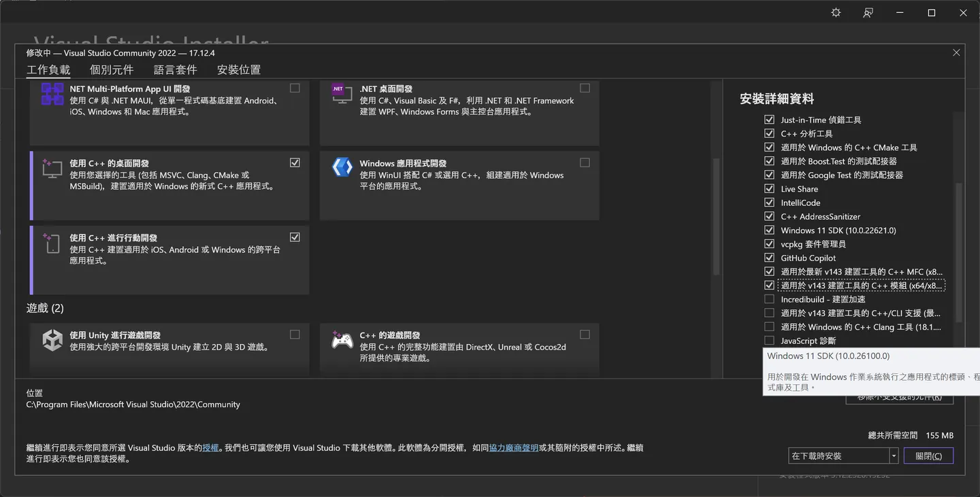Image resolution: width=980 pixels, height=497 pixels.
Task: Switch to the 個別元件 tab
Action: (112, 69)
